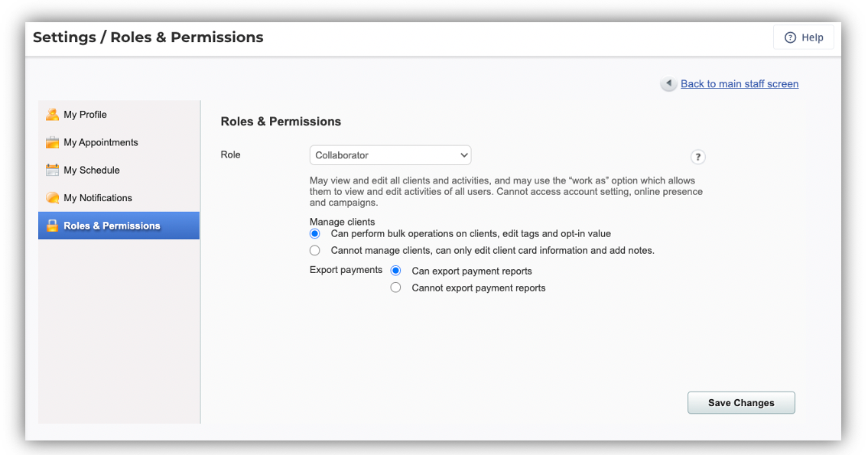The width and height of the screenshot is (868, 455).
Task: Click the 'Manage clients' label
Action: pyautogui.click(x=342, y=222)
